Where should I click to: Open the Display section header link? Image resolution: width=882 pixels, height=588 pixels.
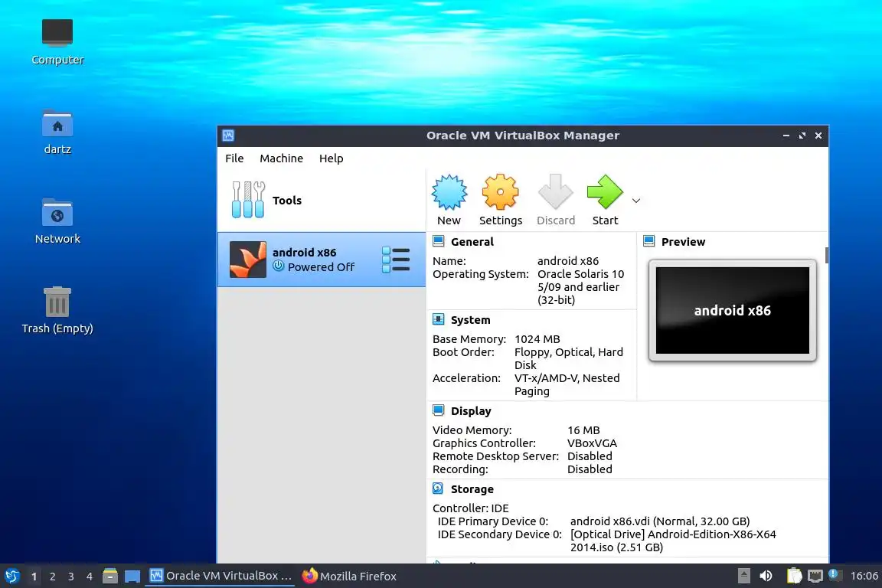[x=471, y=410]
